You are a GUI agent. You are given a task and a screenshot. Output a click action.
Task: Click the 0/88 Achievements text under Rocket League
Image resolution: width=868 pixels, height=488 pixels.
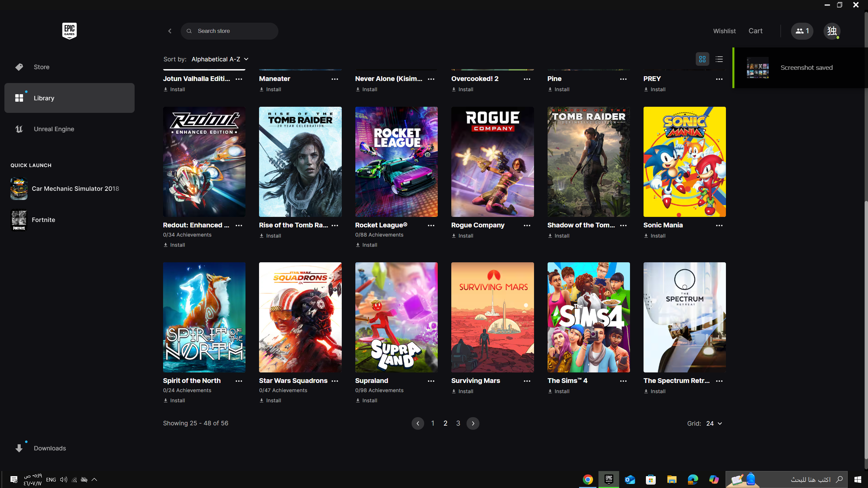pos(379,235)
